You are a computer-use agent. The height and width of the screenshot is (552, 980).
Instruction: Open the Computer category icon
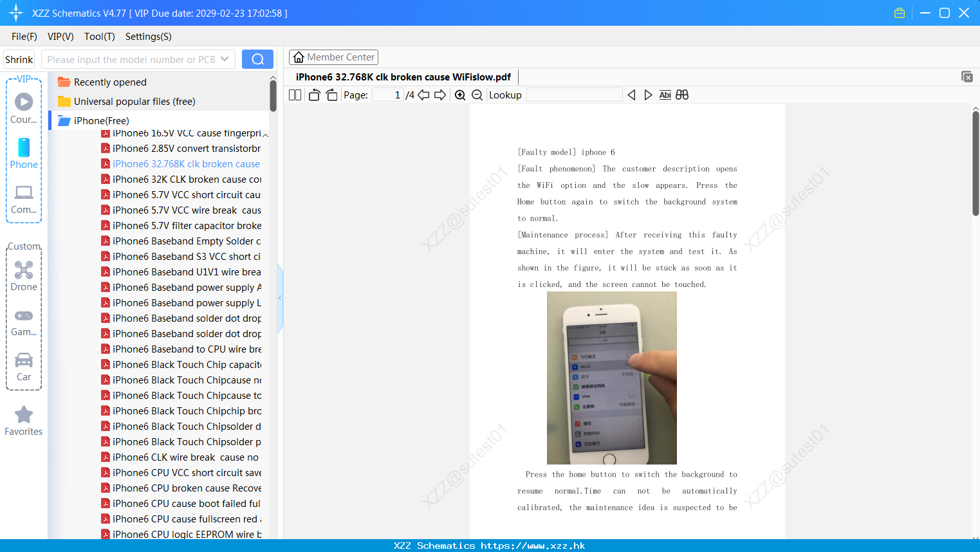(x=24, y=199)
